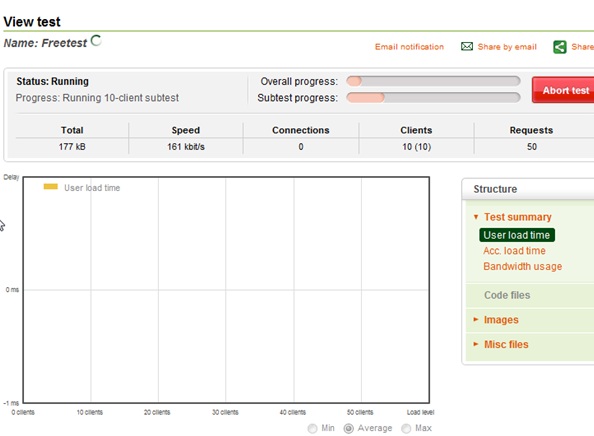Open Acc. load time graph
Screen dimensions: 594x436
[514, 251]
